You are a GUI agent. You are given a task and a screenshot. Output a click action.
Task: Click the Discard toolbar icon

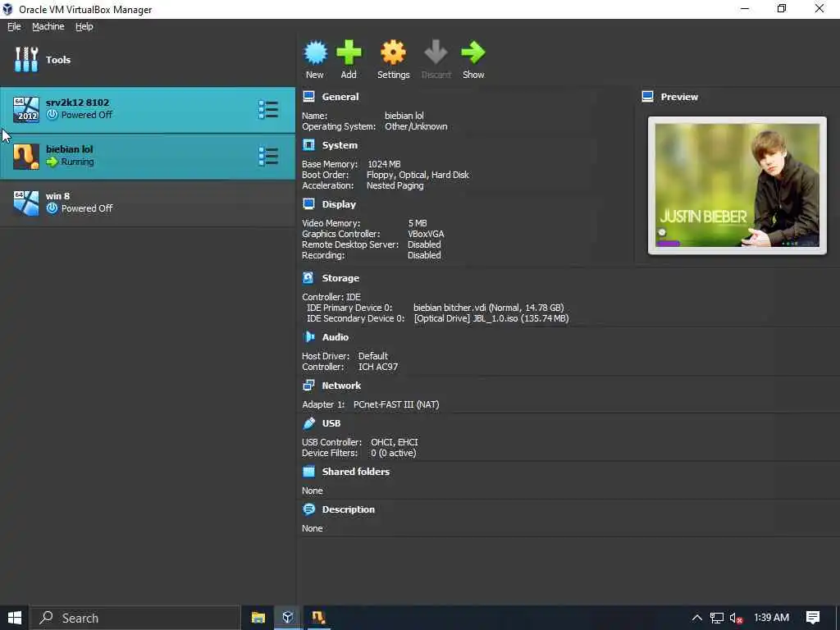[x=436, y=53]
